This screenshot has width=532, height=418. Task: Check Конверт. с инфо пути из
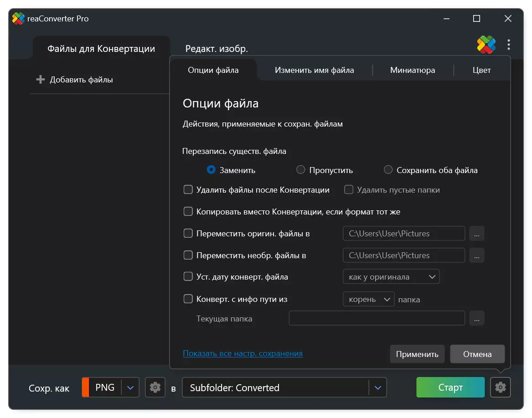click(188, 299)
